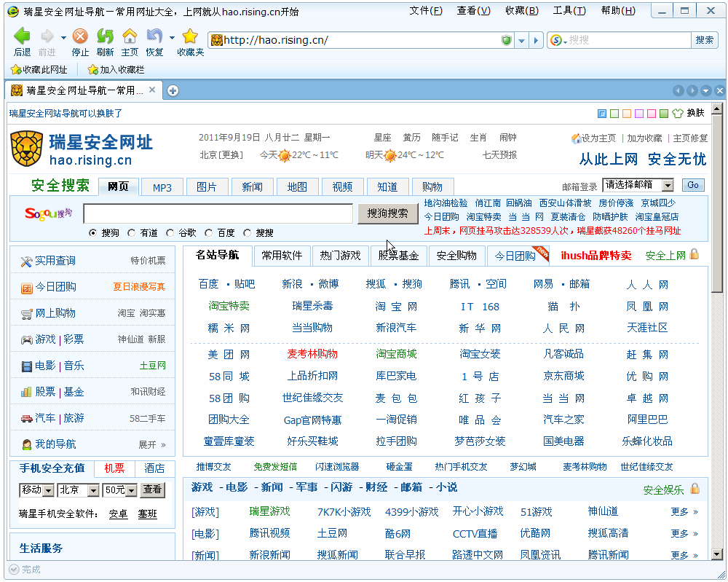Click the Rising lion logo on the page

click(x=26, y=149)
